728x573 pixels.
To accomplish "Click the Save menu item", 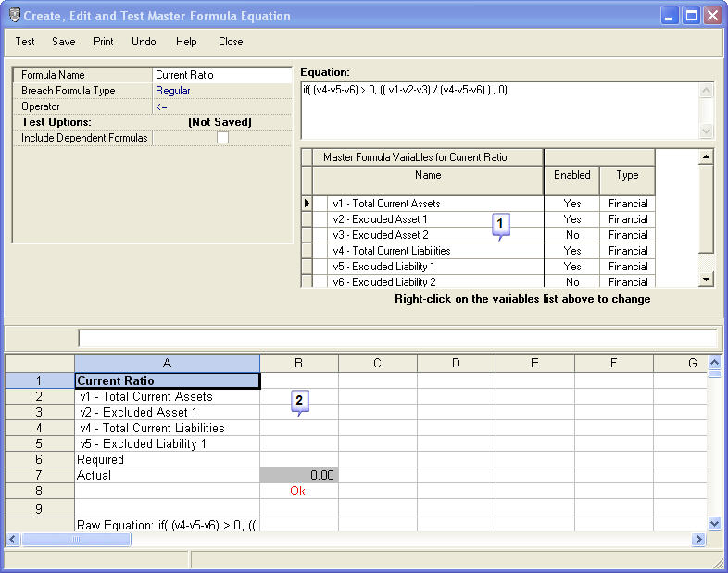I will point(64,42).
